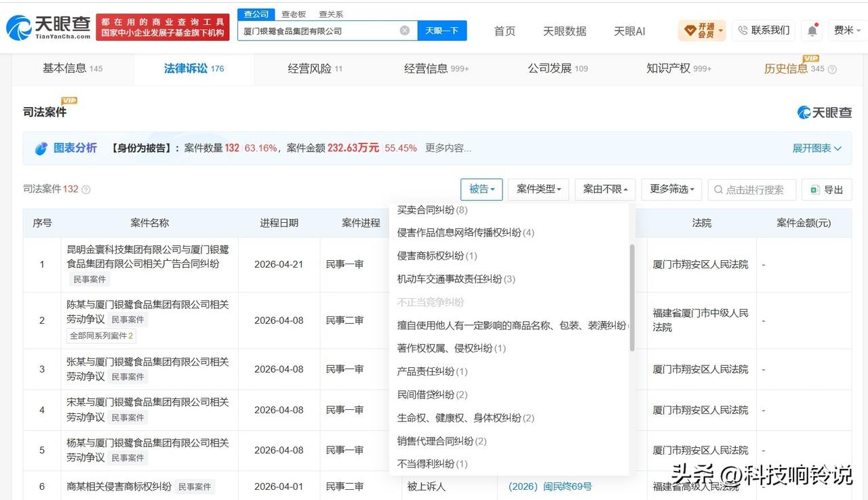Open the 宋某 labor dispute case
The height and width of the screenshot is (500, 868).
click(x=148, y=410)
